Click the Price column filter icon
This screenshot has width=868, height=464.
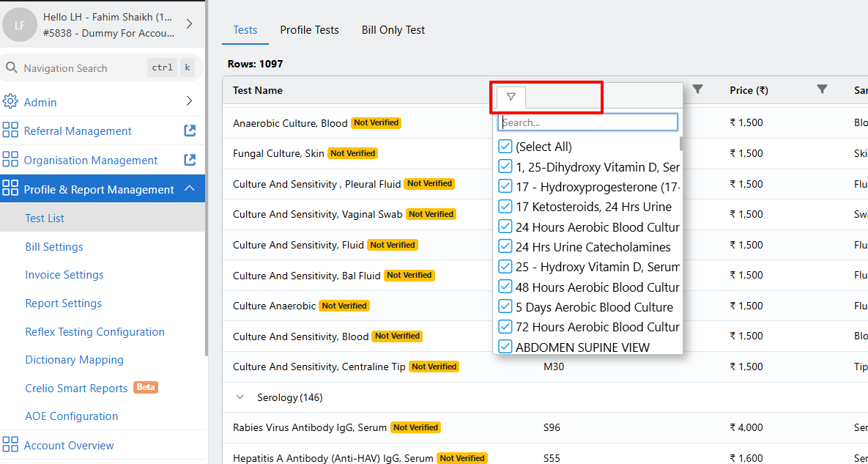coord(822,89)
